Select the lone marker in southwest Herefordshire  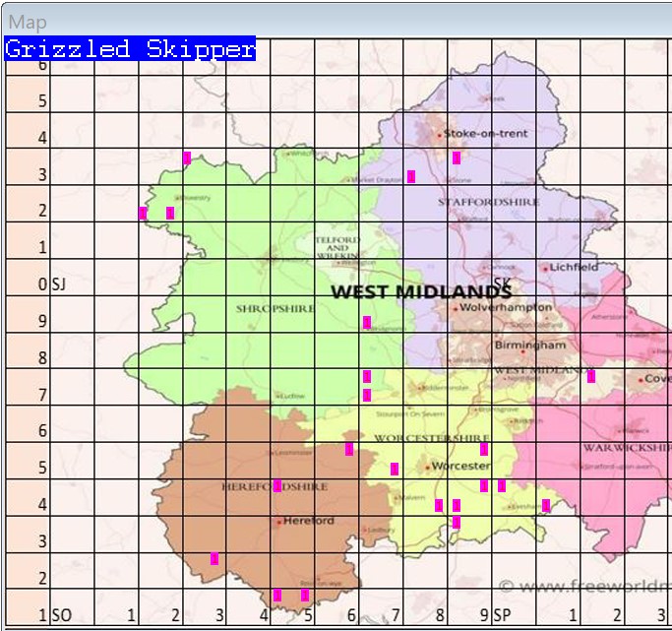click(x=214, y=559)
